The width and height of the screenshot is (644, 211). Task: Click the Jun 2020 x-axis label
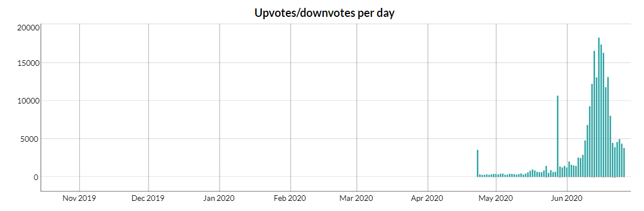pos(567,199)
